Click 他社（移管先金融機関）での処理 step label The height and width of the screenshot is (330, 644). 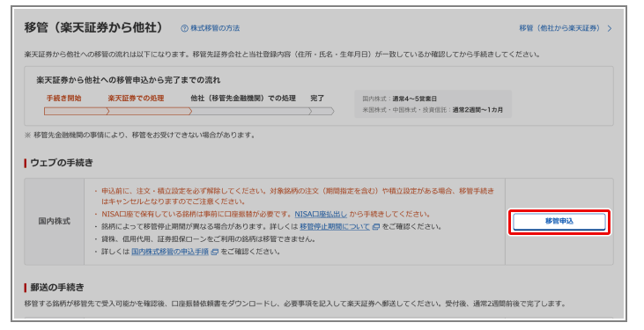(243, 99)
